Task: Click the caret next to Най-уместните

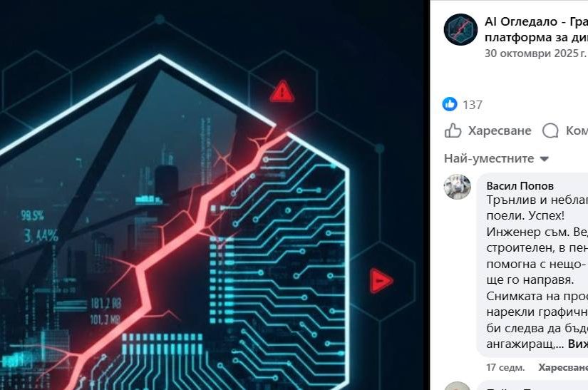Action: pyautogui.click(x=544, y=159)
